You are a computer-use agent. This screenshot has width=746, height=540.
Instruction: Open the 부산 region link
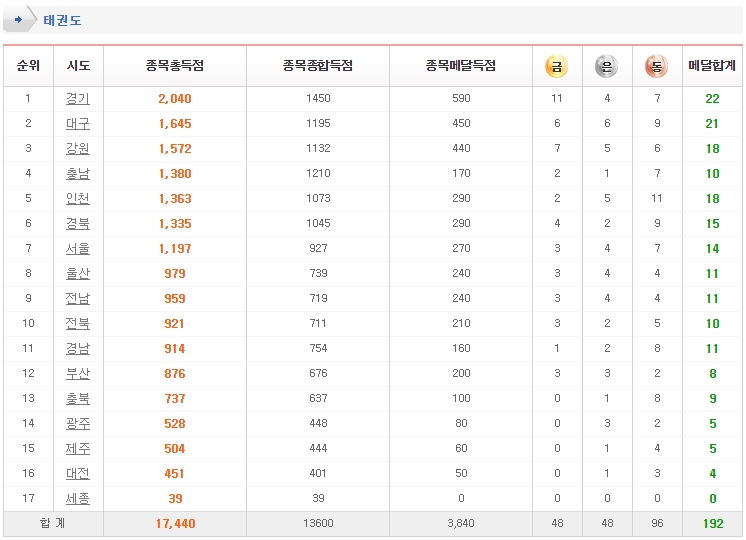(x=78, y=373)
